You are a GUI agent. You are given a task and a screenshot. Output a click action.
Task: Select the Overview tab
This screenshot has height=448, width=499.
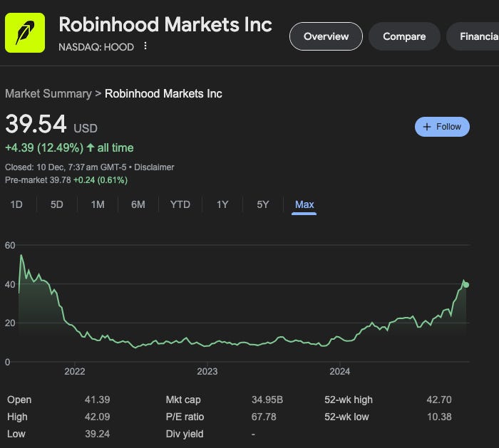coord(326,36)
